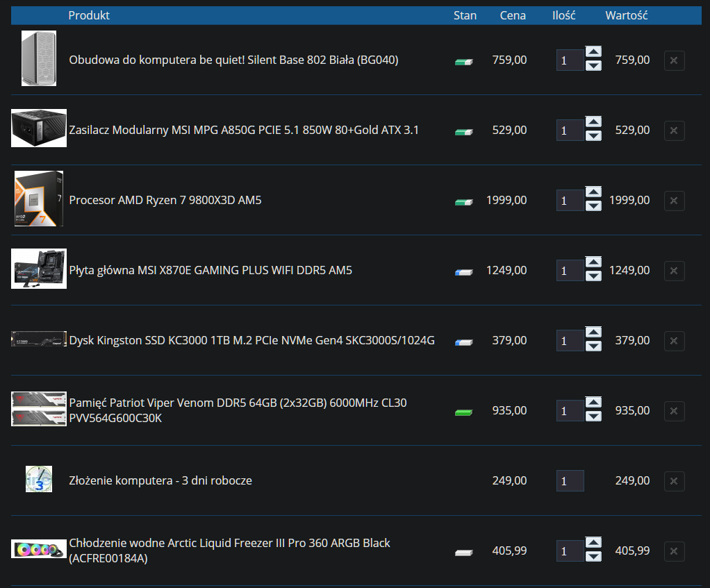
Task: Remove the Kingston KC3000 SSD from cart
Action: pos(674,341)
